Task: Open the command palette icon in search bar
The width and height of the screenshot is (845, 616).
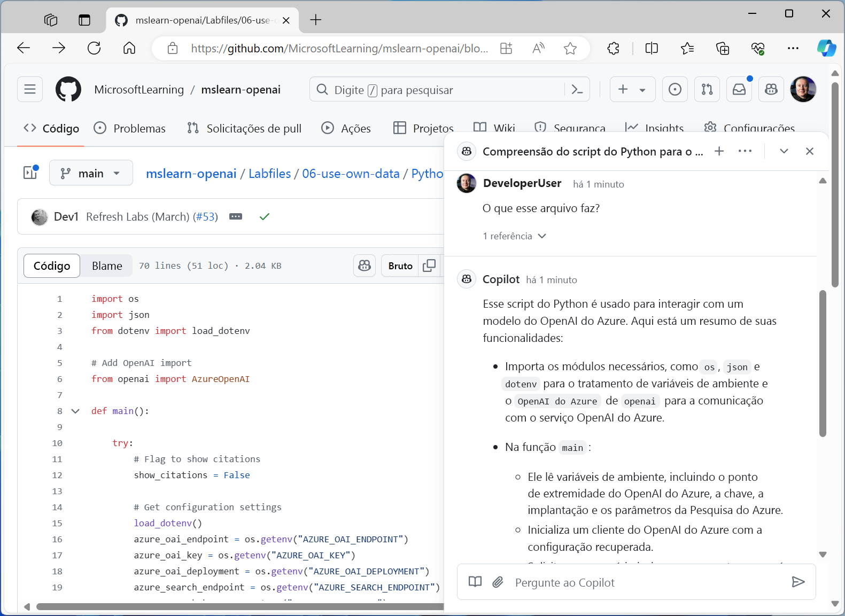Action: point(577,90)
